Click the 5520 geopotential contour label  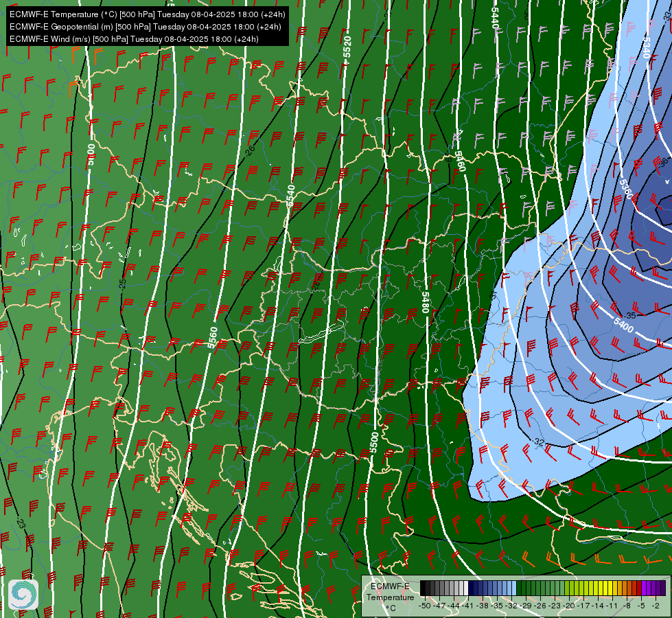(x=347, y=47)
